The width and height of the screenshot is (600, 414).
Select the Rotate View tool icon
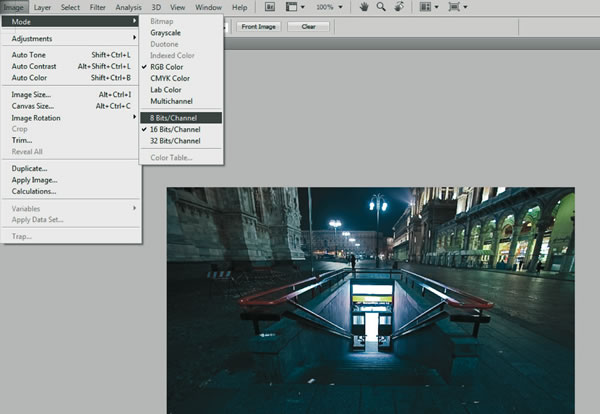pyautogui.click(x=399, y=7)
